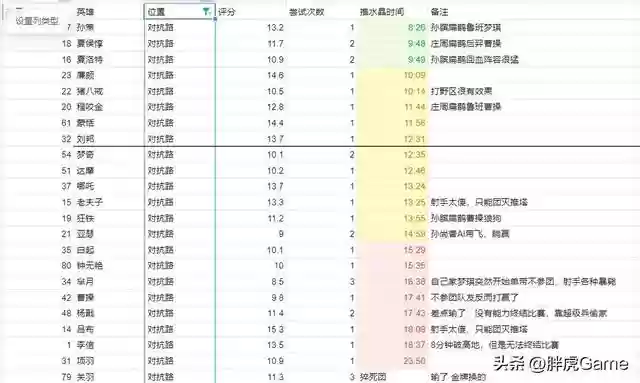640x383 pixels.
Task: Click red time cell 17:41
Action: 414,298
